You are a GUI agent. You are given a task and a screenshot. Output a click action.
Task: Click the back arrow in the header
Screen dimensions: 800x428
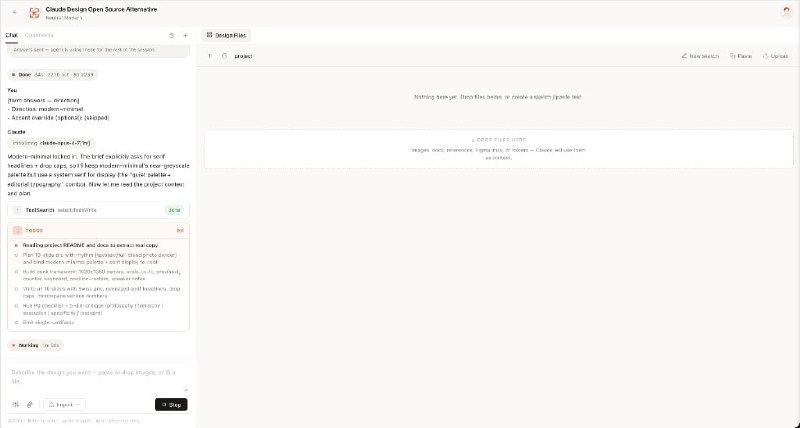pos(14,11)
